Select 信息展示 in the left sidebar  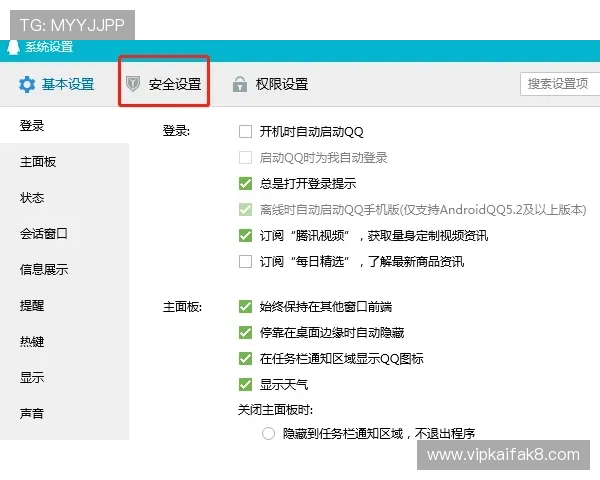(64, 269)
